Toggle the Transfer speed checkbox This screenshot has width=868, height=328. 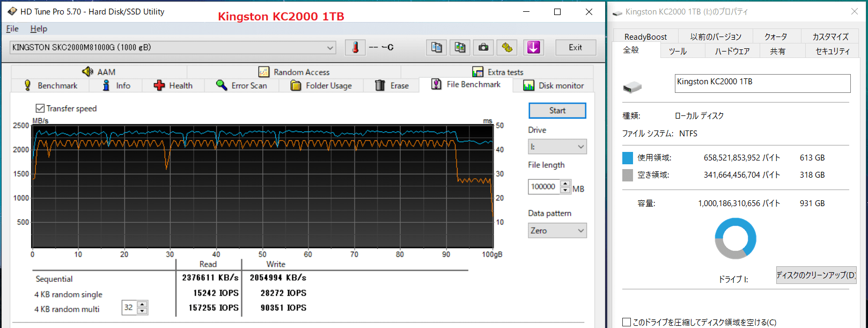pos(40,108)
